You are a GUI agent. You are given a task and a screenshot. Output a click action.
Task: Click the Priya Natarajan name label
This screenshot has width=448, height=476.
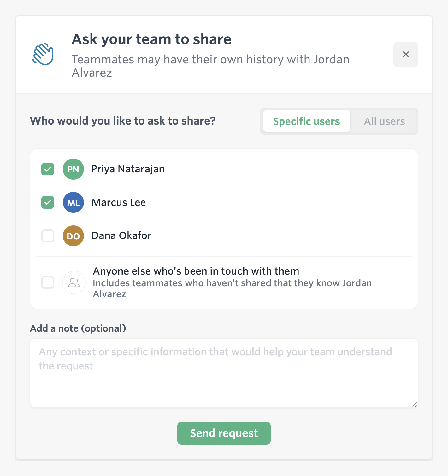point(128,169)
